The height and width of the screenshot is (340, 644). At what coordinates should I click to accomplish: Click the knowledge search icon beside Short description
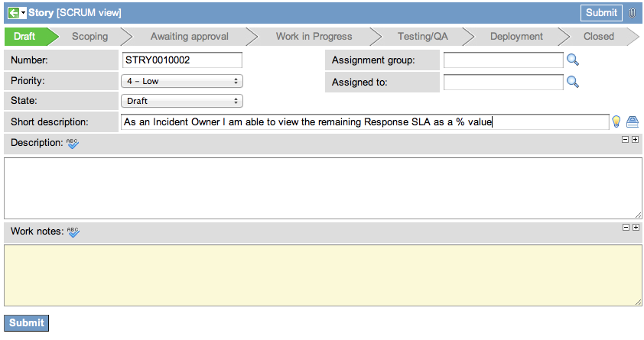point(632,121)
